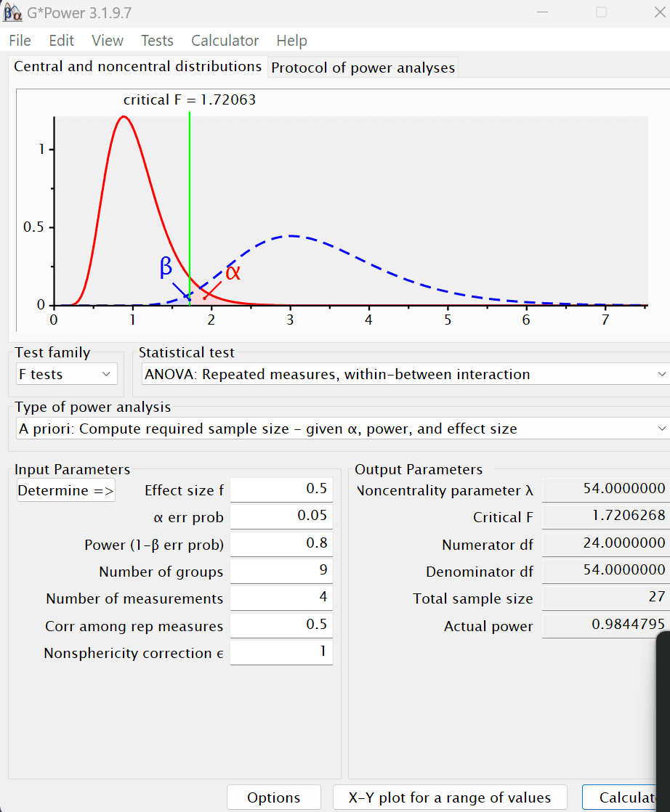Switch to Protocol of power analyses tab
This screenshot has width=670, height=812.
click(363, 68)
